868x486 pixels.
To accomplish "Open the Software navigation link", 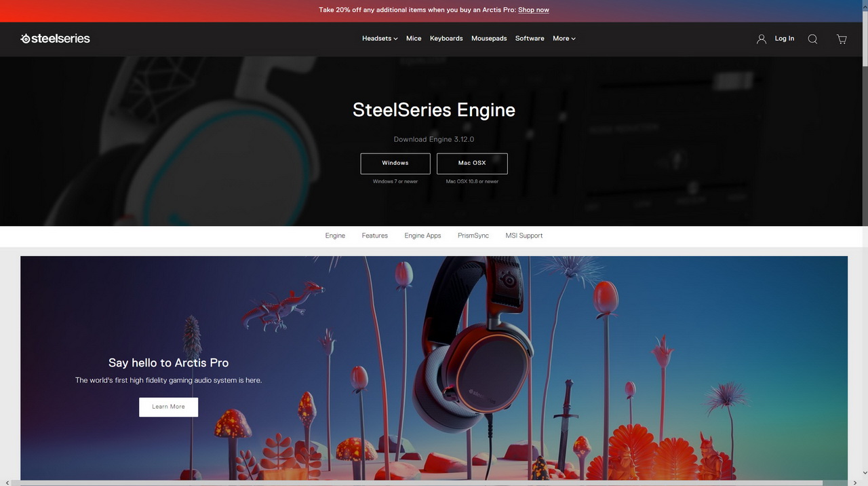I will click(x=530, y=39).
